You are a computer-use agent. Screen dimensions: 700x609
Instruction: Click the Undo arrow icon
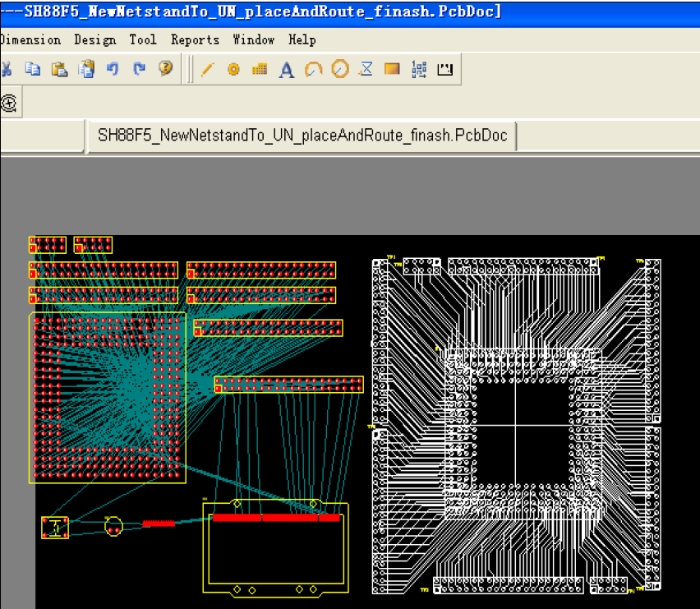click(x=113, y=69)
